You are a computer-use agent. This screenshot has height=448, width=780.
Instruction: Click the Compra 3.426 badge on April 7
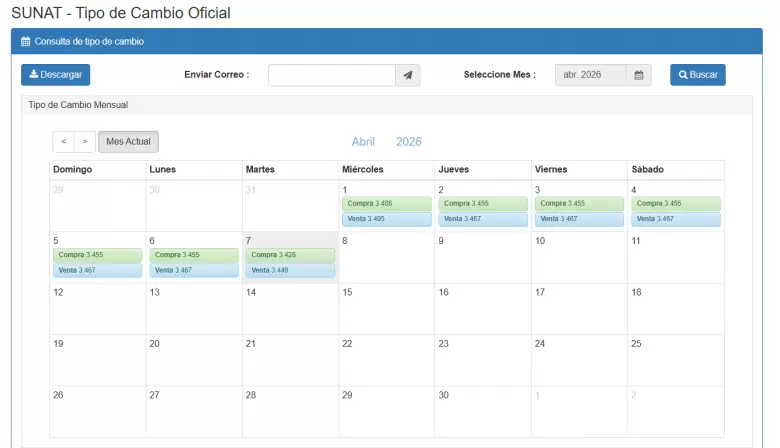(290, 255)
